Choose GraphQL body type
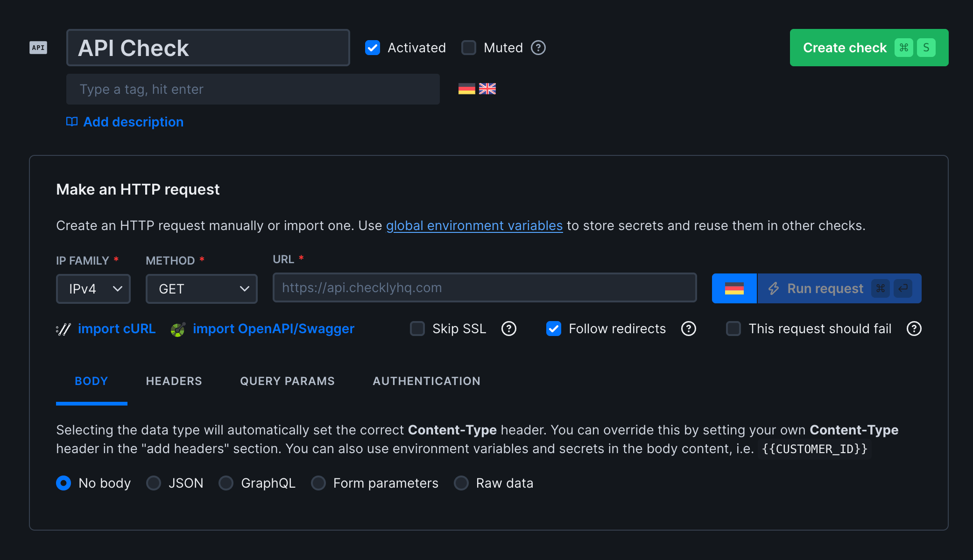This screenshot has height=560, width=973. click(226, 483)
